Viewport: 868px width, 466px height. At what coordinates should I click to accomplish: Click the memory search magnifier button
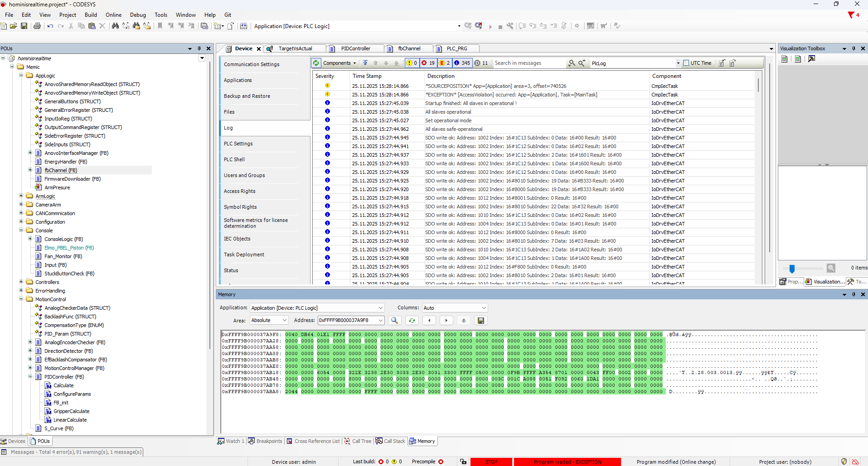[394, 321]
